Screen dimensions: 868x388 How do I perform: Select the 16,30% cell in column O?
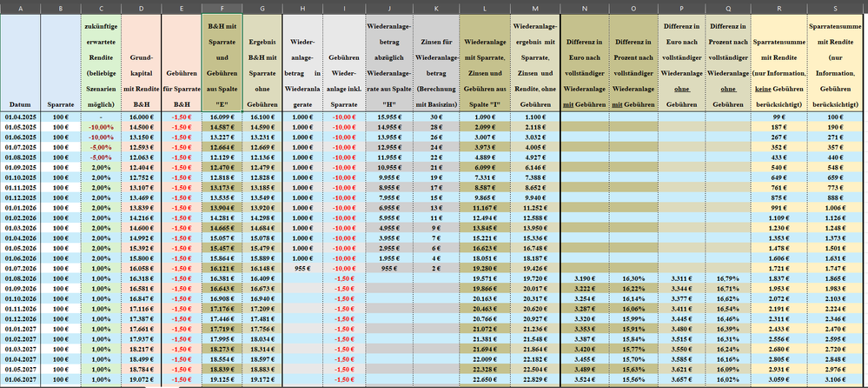tap(633, 278)
